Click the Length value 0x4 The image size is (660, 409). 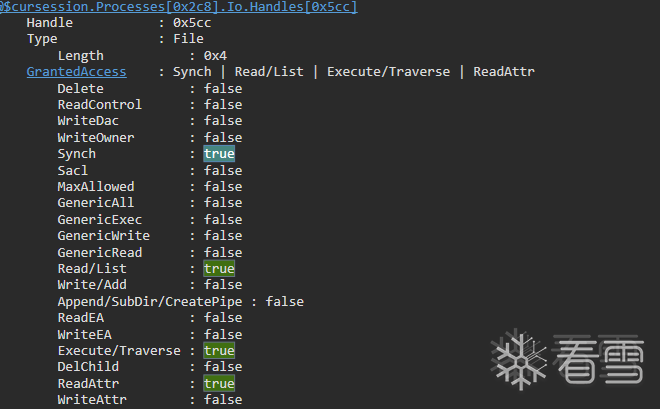(x=215, y=56)
